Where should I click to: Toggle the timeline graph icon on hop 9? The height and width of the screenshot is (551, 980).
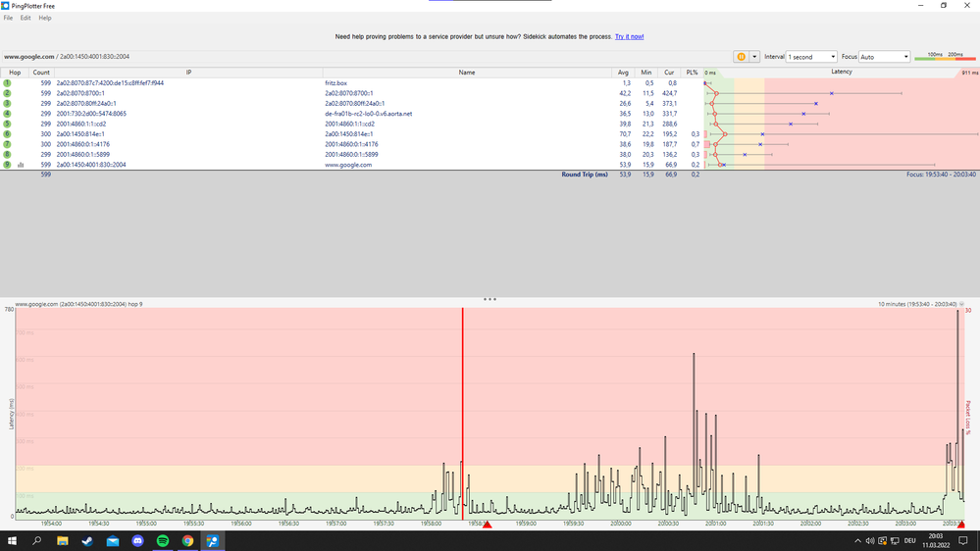pos(21,165)
